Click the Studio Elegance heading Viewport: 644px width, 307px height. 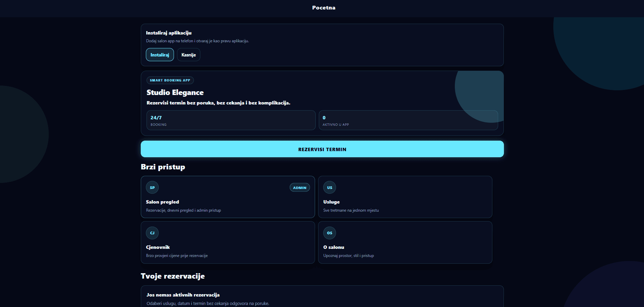click(x=175, y=92)
